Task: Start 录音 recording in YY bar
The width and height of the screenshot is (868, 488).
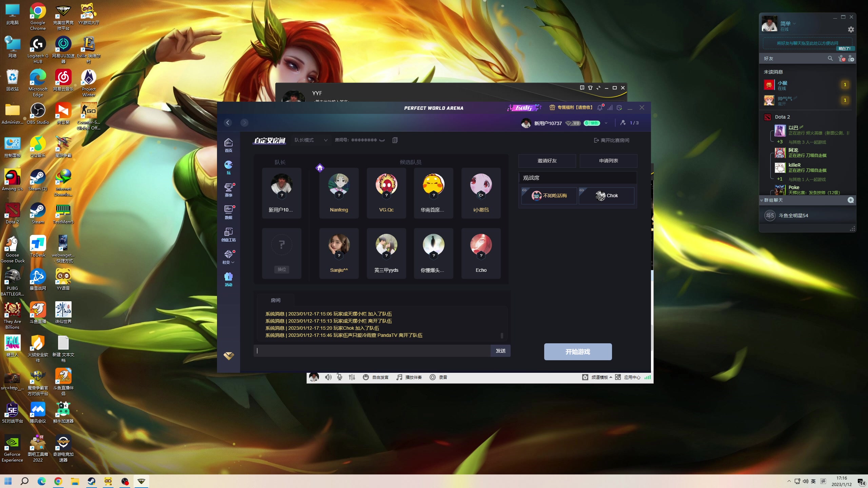Action: tap(438, 377)
